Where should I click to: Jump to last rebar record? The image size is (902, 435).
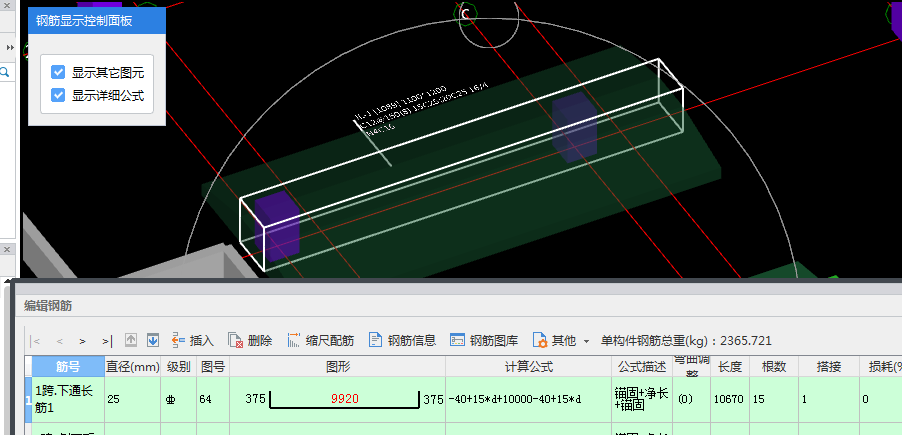click(108, 341)
